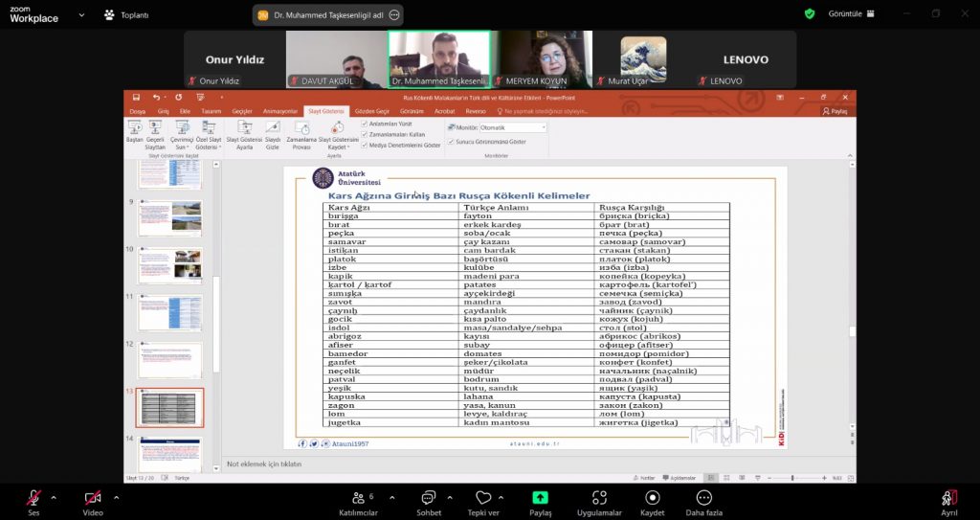Screen dimensions: 980x520
Task: Open Monitör dropdown set to Otomatik
Action: (x=513, y=127)
